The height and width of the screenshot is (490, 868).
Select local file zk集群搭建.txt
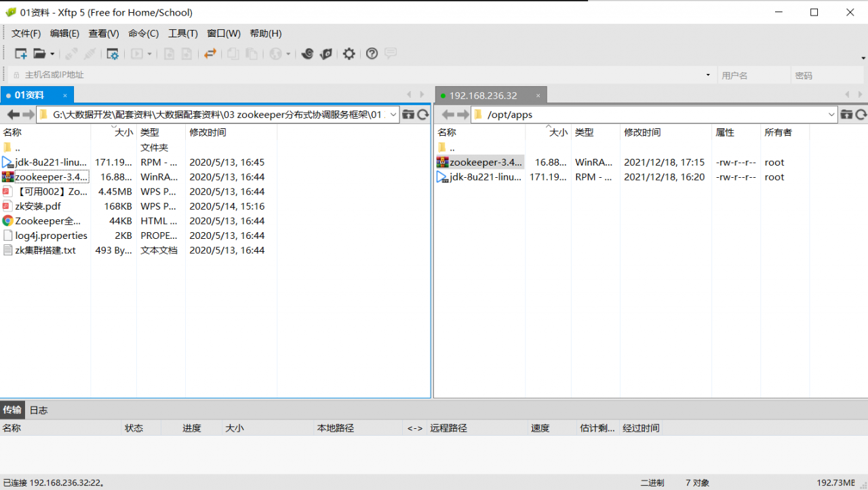pos(45,250)
